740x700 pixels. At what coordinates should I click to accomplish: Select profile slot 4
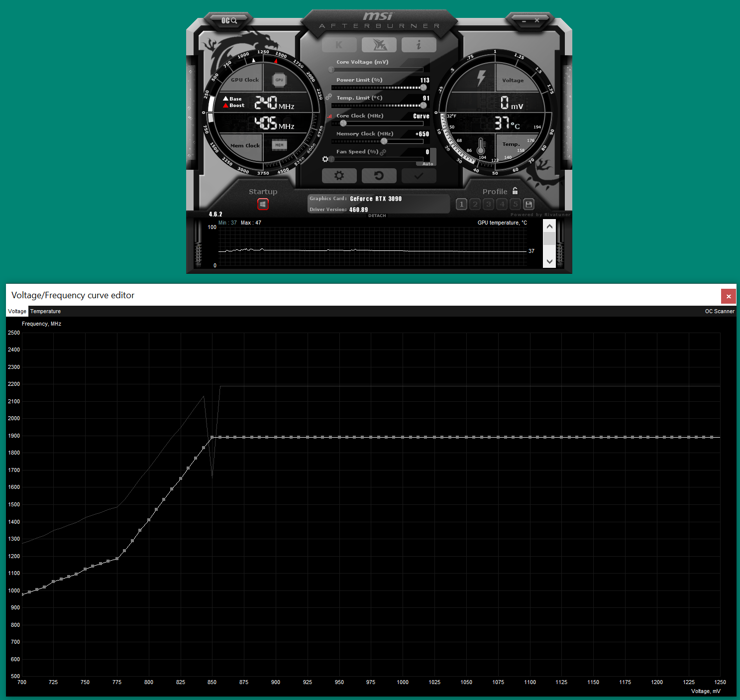[502, 204]
